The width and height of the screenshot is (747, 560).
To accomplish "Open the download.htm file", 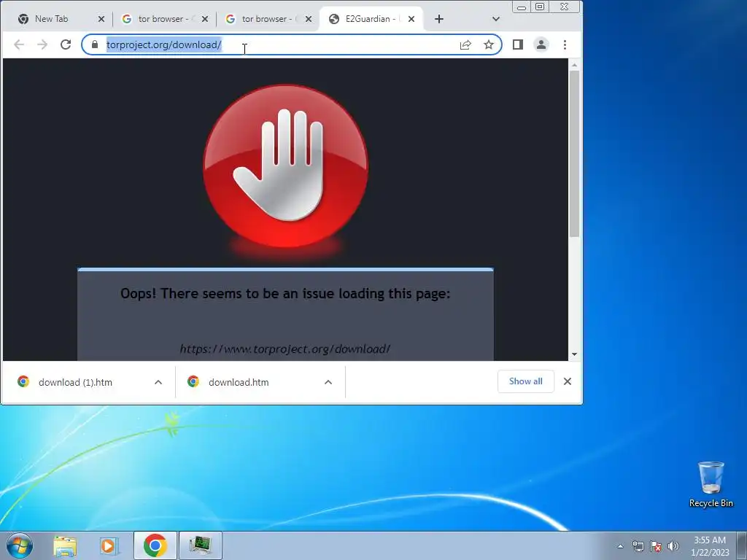I will (239, 382).
